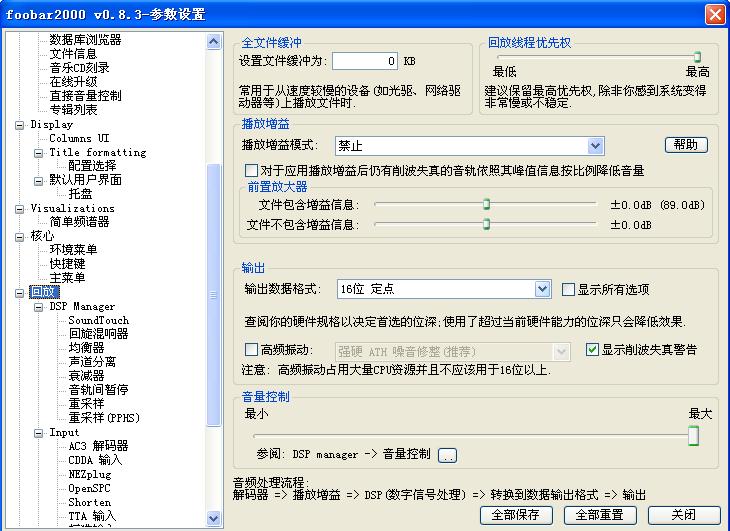The width and height of the screenshot is (730, 531).
Task: Select TTA 输入 in the tree
Action: click(x=92, y=516)
